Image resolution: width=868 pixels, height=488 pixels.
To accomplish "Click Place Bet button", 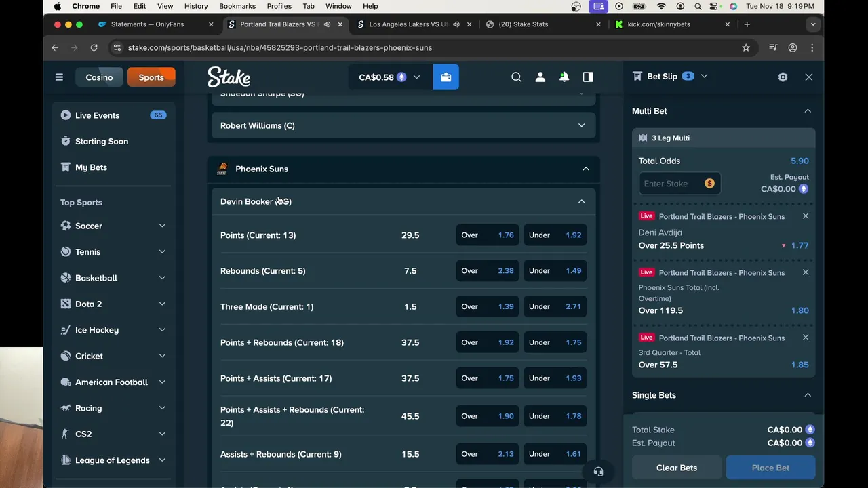I will tap(770, 468).
